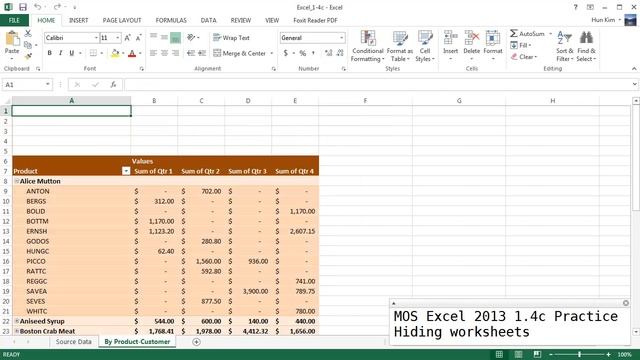This screenshot has width=640, height=360.
Task: Switch to Normal view in status bar
Action: tap(499, 354)
